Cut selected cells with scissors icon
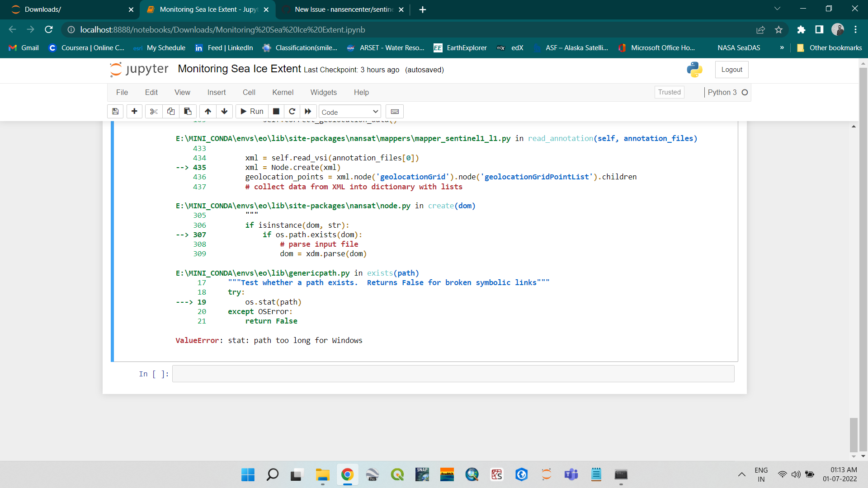868x488 pixels. [x=154, y=112]
